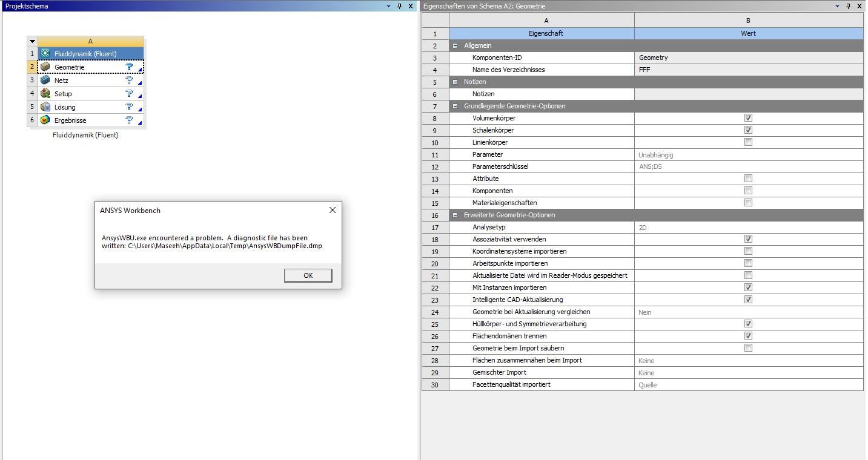
Task: Open Geometrie bei Aktualisierung vergleichen value
Action: (749, 312)
